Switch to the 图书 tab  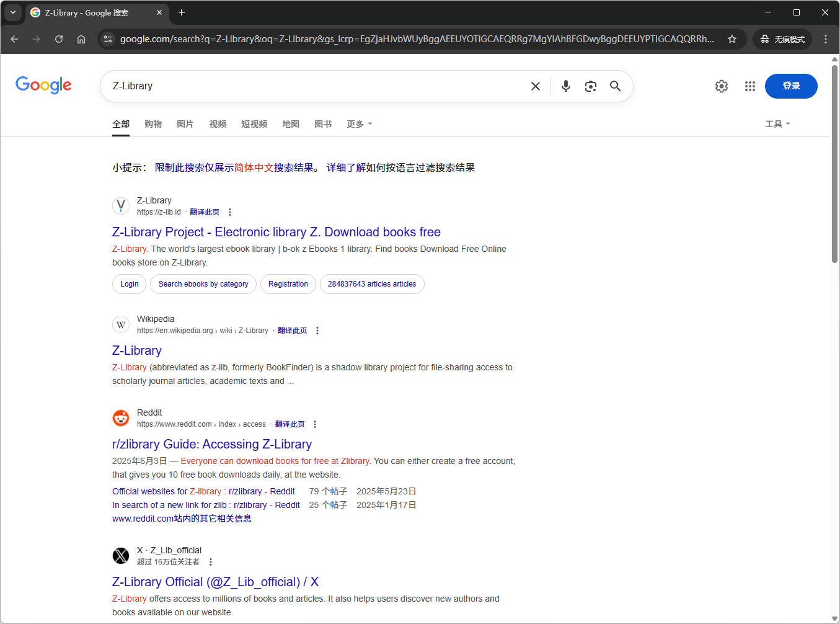pyautogui.click(x=323, y=124)
